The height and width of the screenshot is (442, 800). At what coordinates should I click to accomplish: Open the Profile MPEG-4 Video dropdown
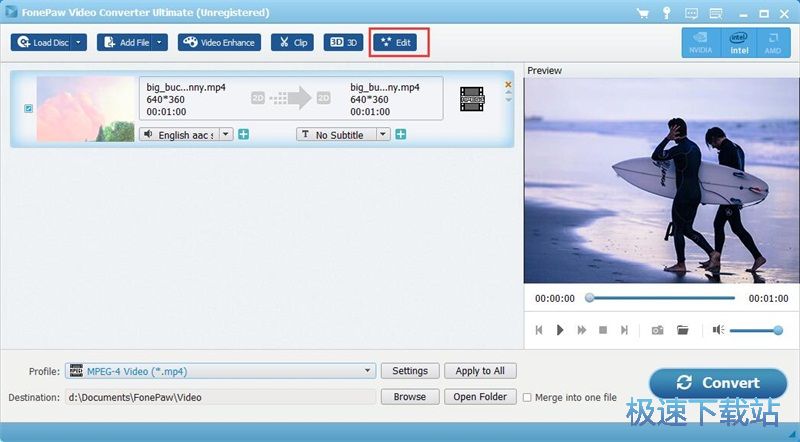click(368, 371)
